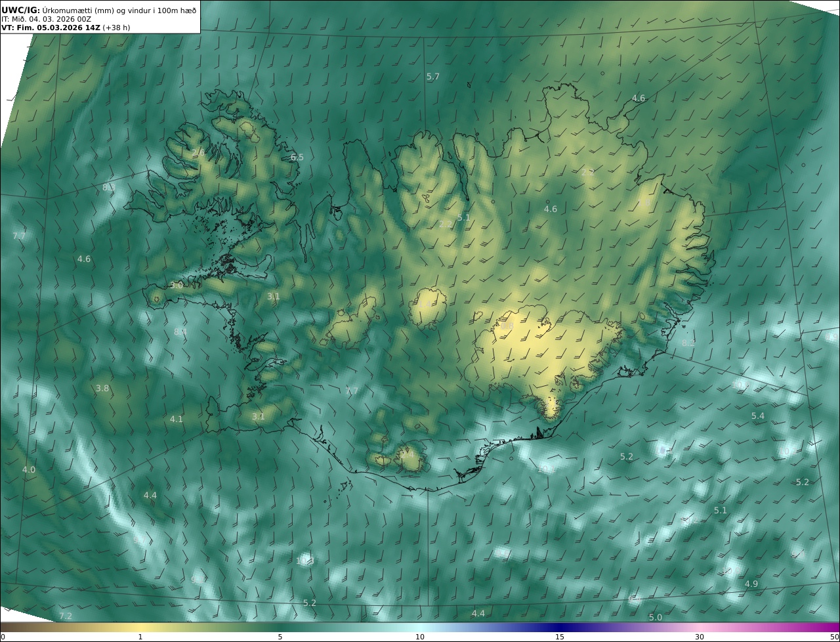
Task: Click the colorbar tick label '30'
Action: (x=700, y=637)
